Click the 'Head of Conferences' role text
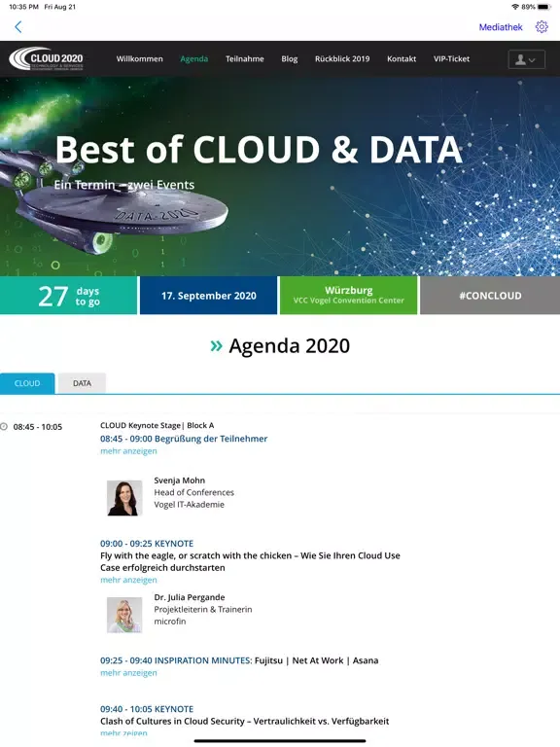 point(193,492)
